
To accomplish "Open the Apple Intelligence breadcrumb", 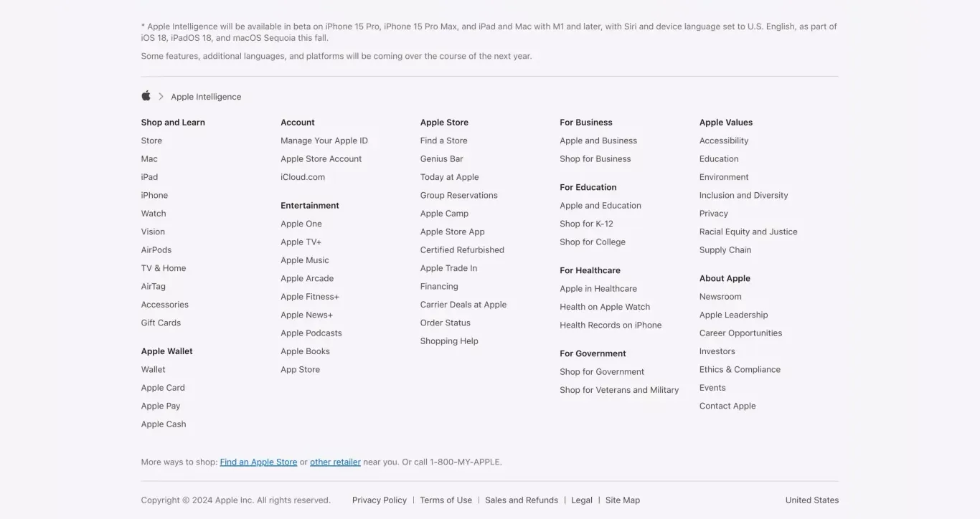I will point(206,97).
